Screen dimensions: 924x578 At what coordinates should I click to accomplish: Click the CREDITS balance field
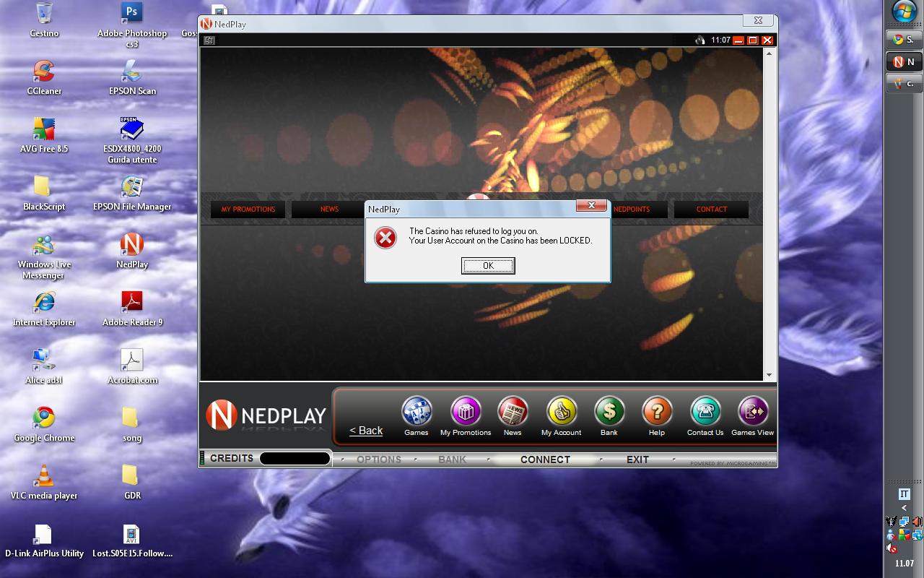pyautogui.click(x=295, y=459)
